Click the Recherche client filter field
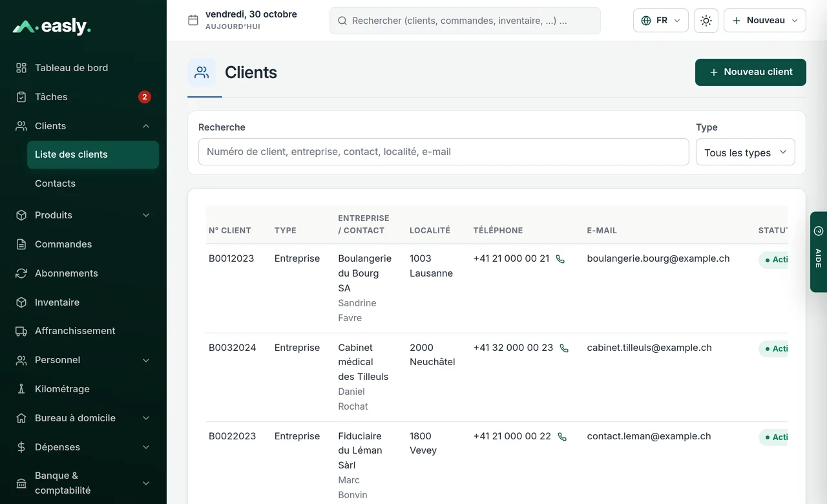 coord(443,152)
